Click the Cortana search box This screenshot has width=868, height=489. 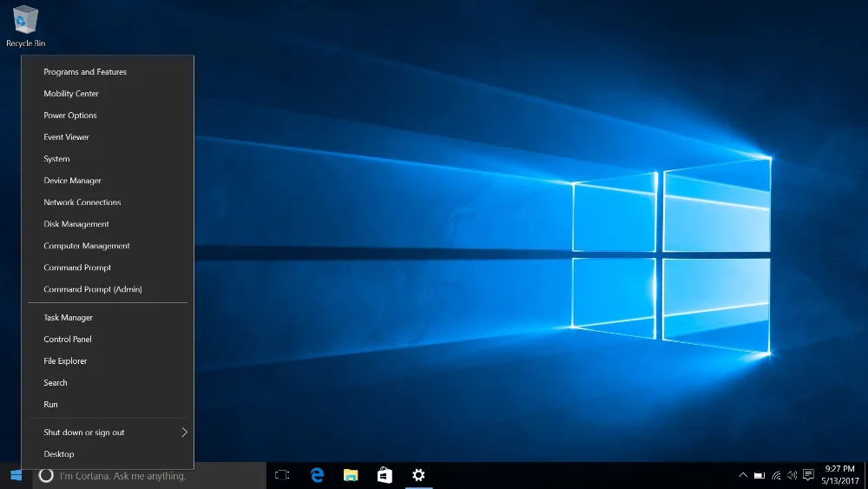149,476
